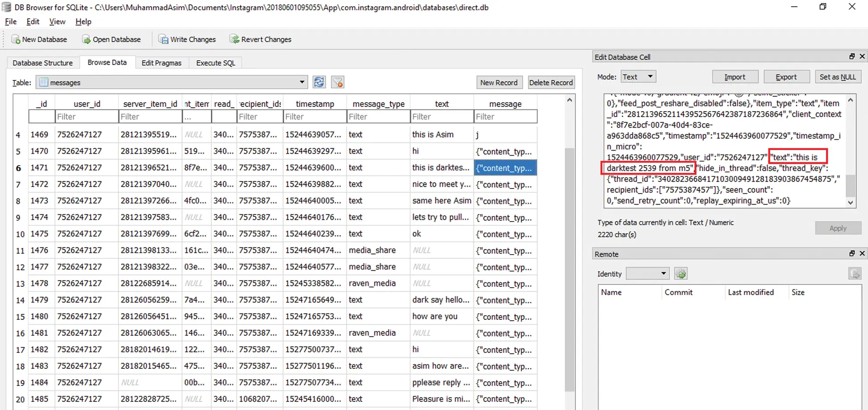Undock the Edit Database Cell panel

coord(852,56)
